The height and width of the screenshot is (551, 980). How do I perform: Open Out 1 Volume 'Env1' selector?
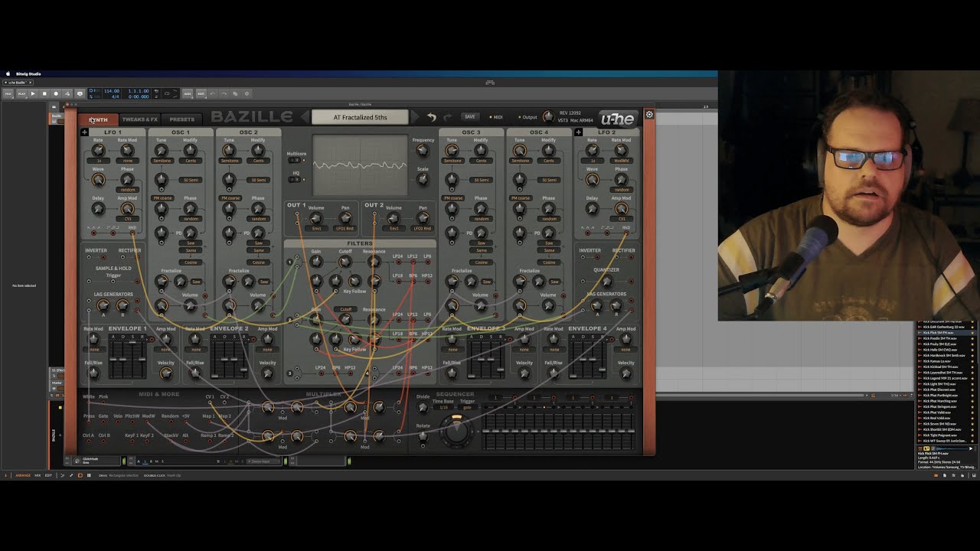tap(316, 228)
